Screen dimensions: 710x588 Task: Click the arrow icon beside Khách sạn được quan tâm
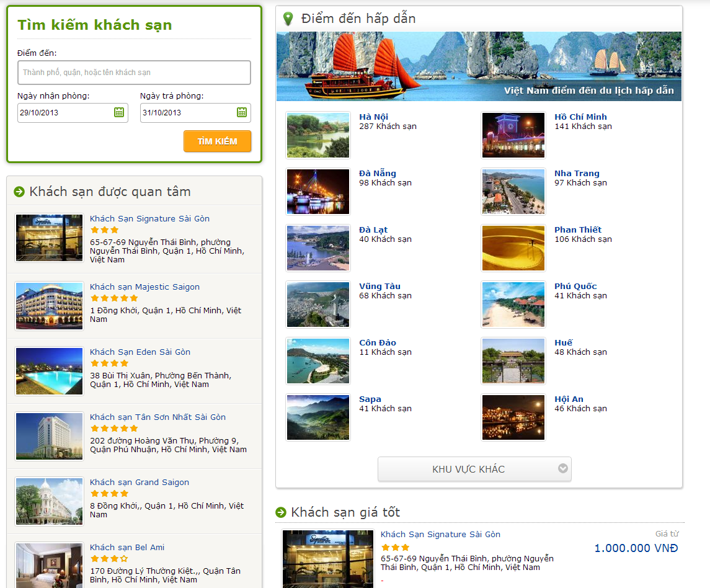[x=18, y=192]
